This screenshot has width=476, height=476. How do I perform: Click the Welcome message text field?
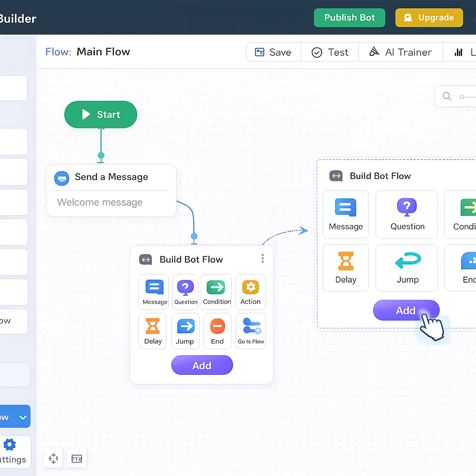111,203
